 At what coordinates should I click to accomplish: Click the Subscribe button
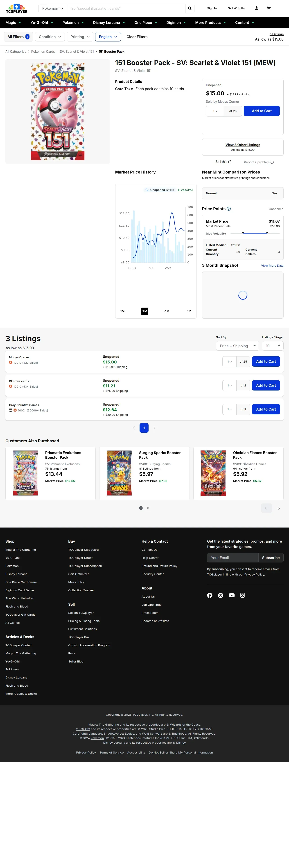(271, 558)
